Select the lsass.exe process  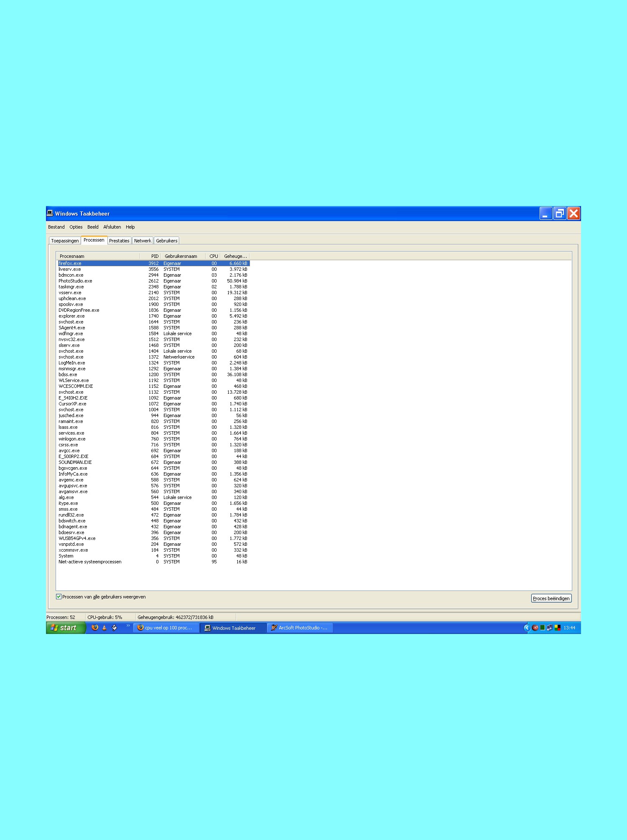(153, 427)
